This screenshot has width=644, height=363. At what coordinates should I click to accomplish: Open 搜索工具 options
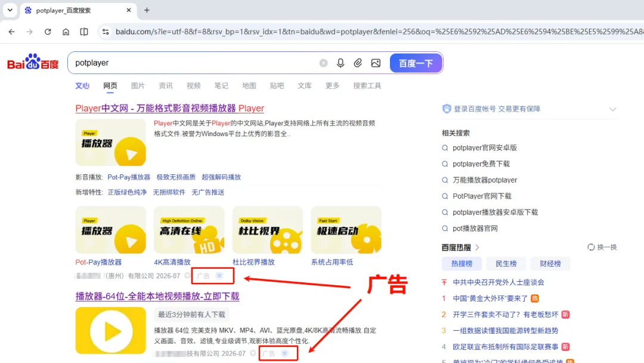point(367,85)
